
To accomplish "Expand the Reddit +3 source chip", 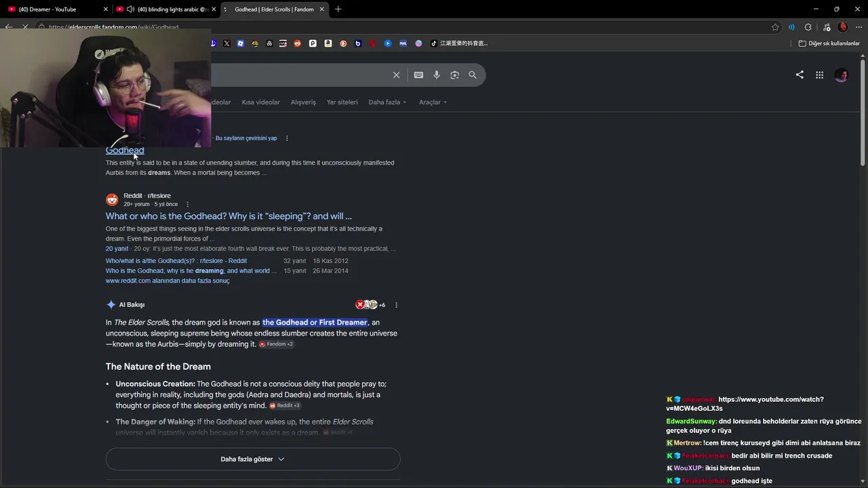I will point(285,406).
